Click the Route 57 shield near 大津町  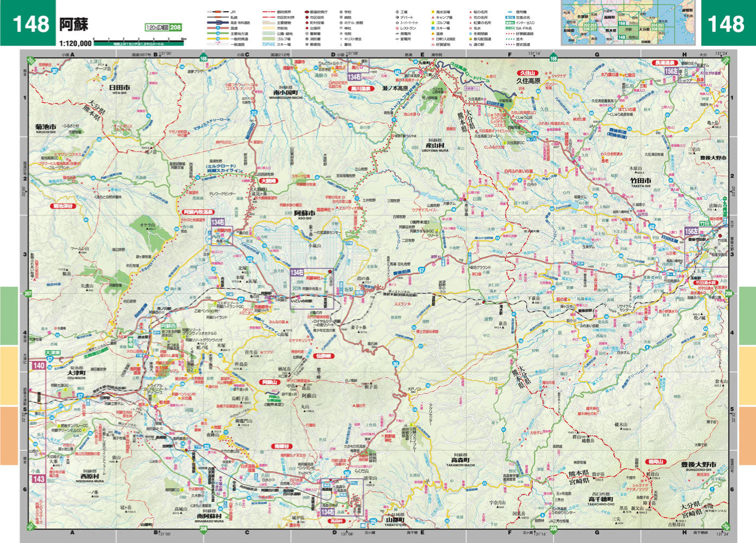tap(80, 397)
